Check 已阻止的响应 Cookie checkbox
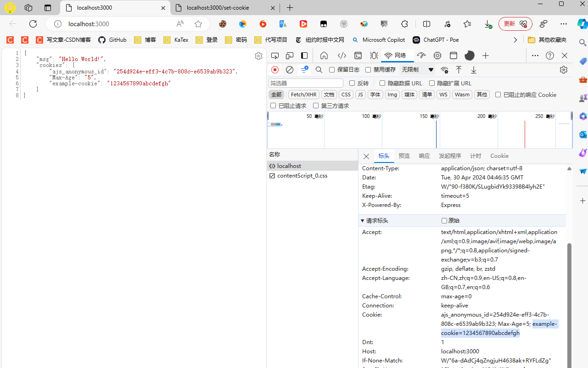588x368 pixels. pyautogui.click(x=498, y=95)
